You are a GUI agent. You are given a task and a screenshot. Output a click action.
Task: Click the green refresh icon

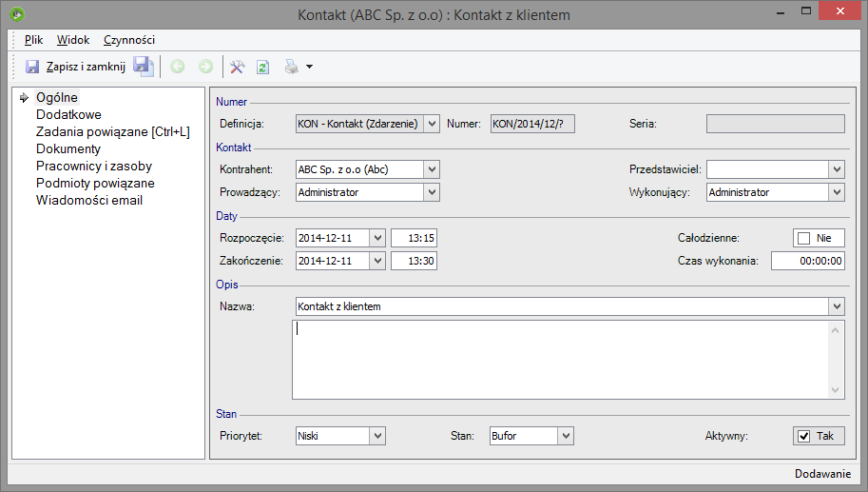(x=263, y=67)
